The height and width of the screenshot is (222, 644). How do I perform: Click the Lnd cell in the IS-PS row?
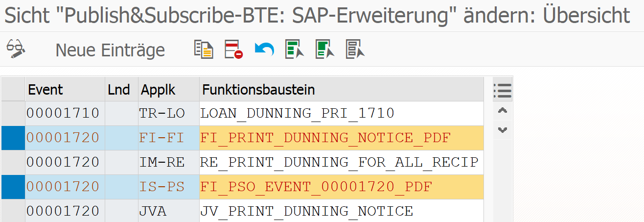click(122, 187)
